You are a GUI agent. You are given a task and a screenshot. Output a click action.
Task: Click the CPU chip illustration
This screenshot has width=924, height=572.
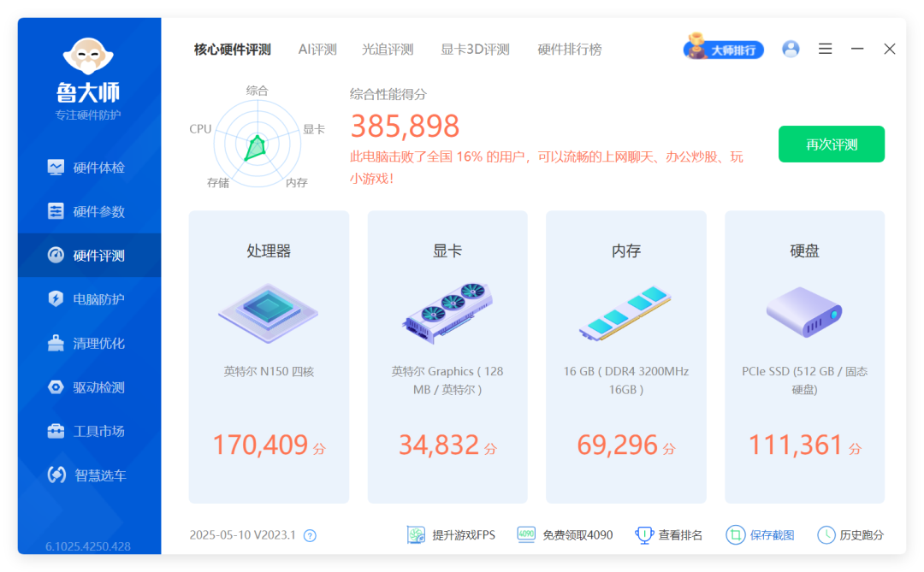268,313
